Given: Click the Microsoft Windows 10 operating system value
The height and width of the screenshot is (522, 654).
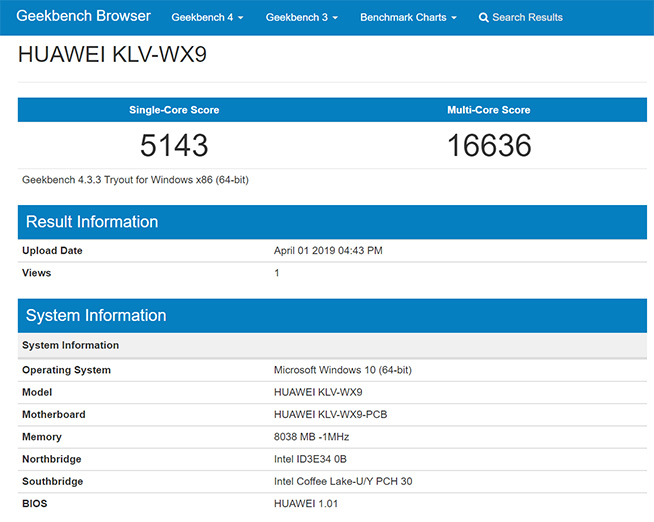Looking at the screenshot, I should 342,370.
